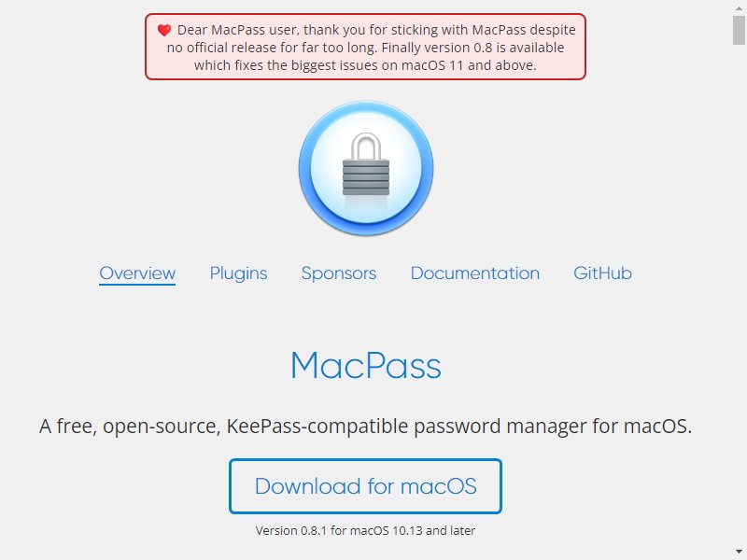Click the scrollbar up arrow
This screenshot has width=747, height=560.
[739, 7]
